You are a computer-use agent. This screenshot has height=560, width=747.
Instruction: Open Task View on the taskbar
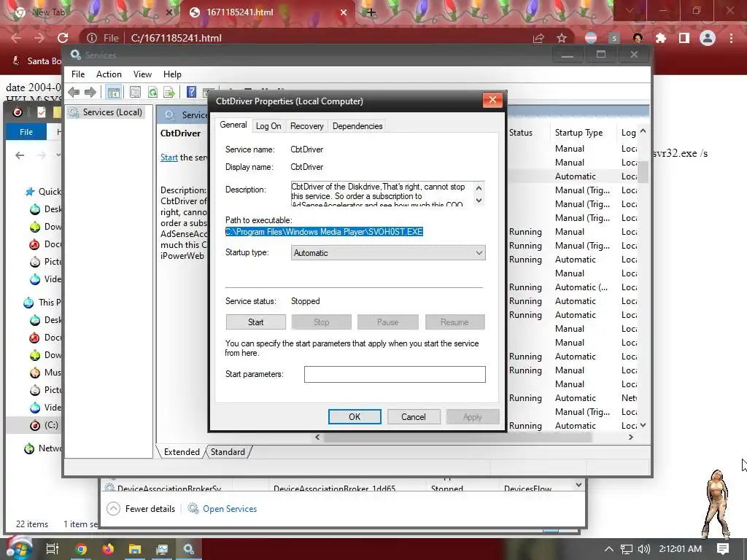tap(53, 549)
